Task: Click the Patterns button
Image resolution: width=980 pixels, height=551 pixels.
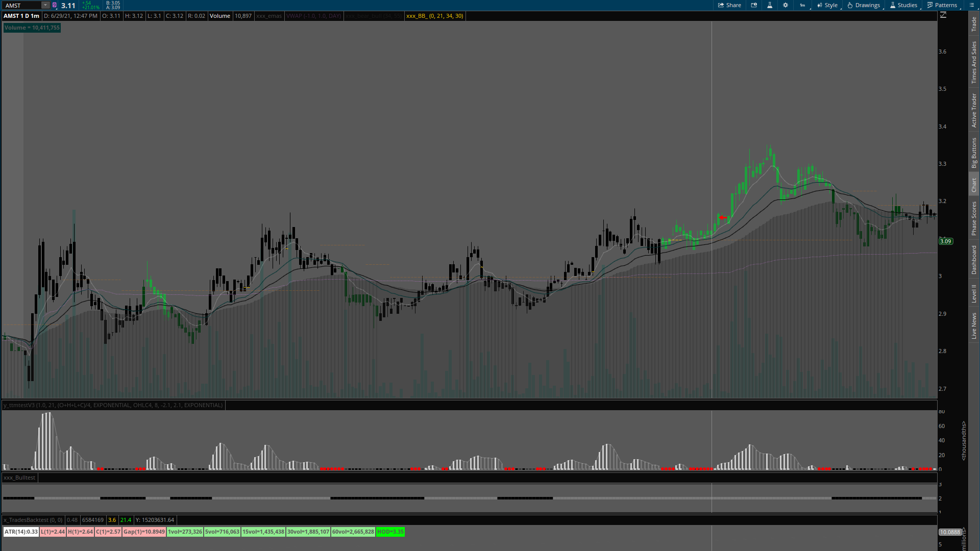Action: tap(942, 5)
